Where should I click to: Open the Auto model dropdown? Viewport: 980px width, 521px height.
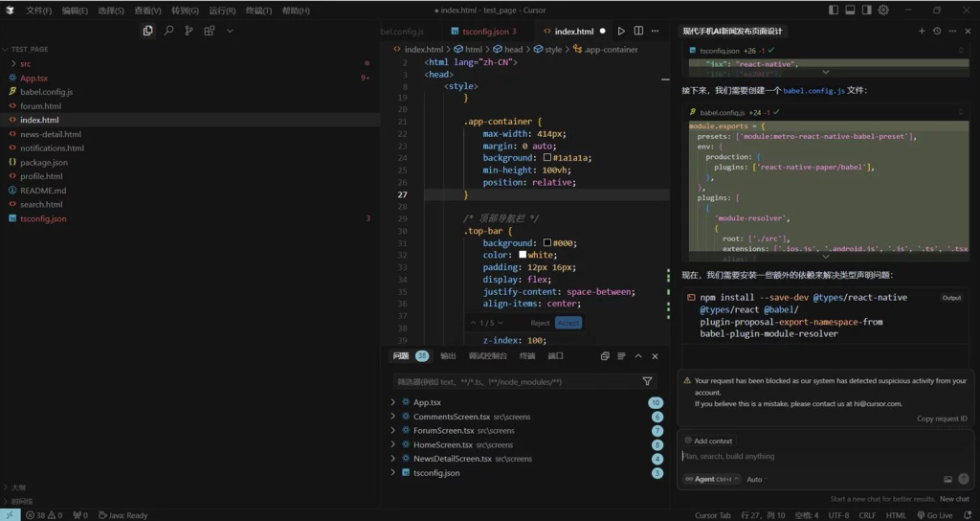pos(757,479)
